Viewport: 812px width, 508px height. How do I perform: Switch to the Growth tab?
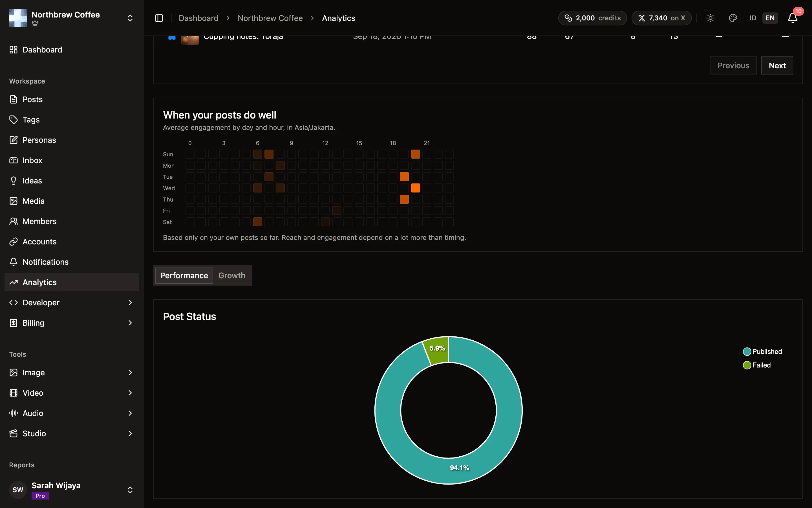point(232,275)
